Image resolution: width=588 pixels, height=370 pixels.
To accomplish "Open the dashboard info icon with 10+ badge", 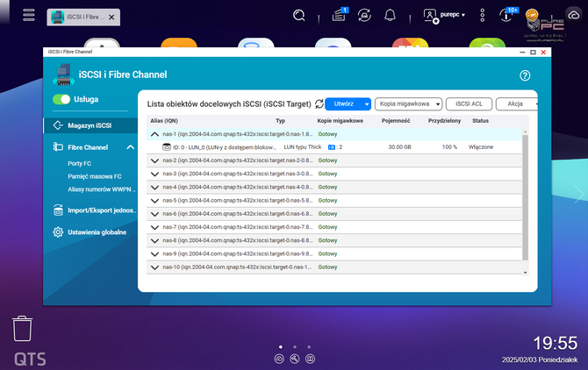I will pyautogui.click(x=507, y=15).
